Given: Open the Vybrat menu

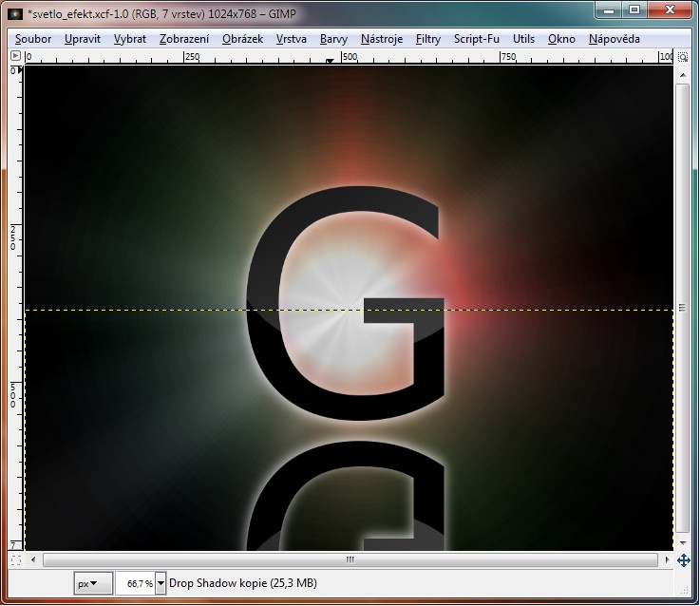Looking at the screenshot, I should pyautogui.click(x=130, y=39).
